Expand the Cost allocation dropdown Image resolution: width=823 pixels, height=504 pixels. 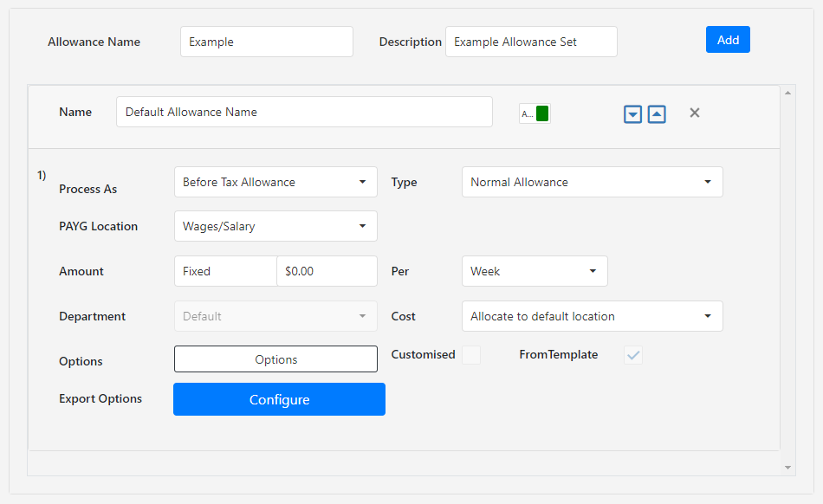point(592,316)
